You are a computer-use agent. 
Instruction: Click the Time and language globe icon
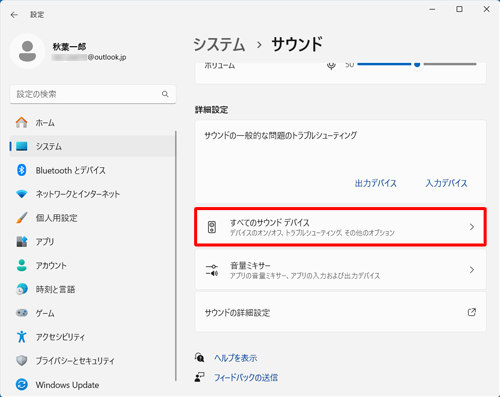[22, 289]
